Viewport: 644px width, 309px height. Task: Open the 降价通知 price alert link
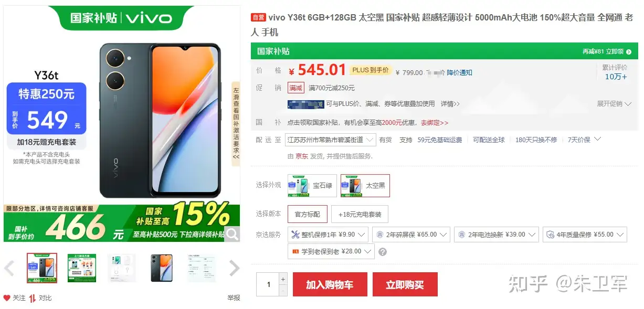click(x=459, y=73)
